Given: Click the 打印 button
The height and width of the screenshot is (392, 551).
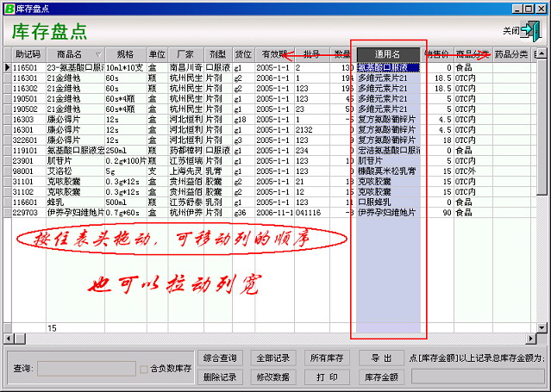Looking at the screenshot, I should click(x=327, y=376).
